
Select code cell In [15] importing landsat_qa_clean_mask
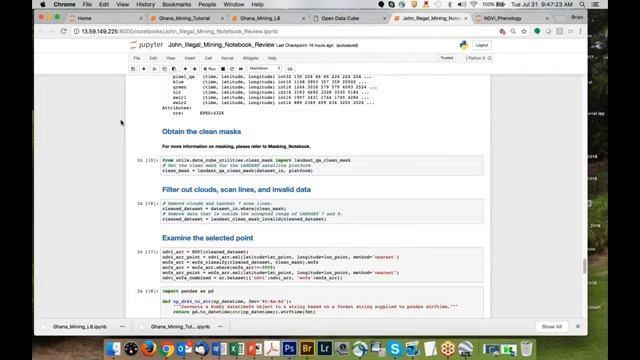pyautogui.click(x=322, y=165)
